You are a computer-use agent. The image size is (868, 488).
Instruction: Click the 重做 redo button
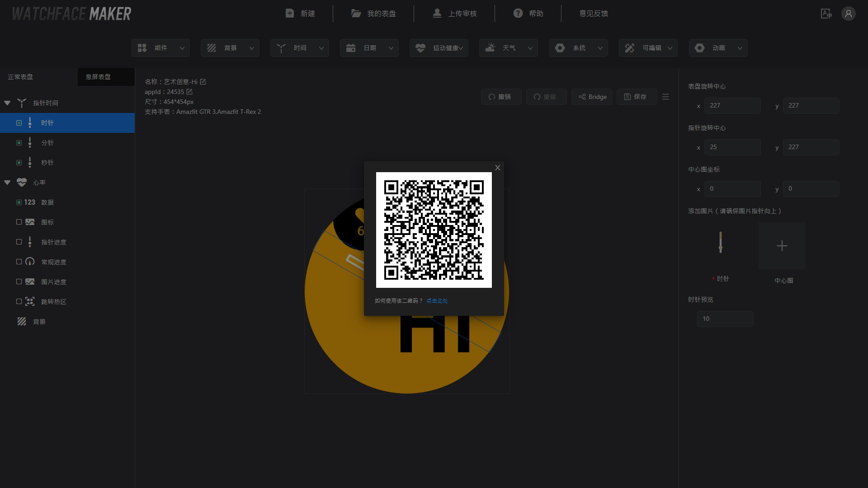click(x=547, y=97)
